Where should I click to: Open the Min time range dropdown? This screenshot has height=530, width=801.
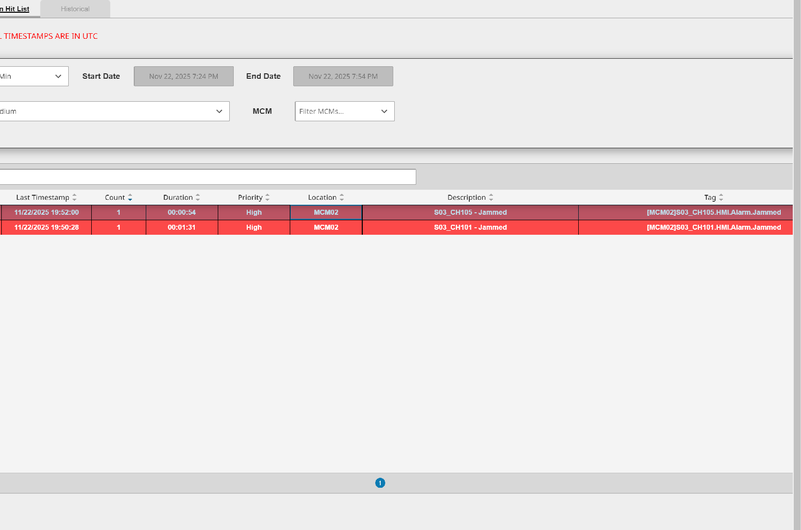33,76
